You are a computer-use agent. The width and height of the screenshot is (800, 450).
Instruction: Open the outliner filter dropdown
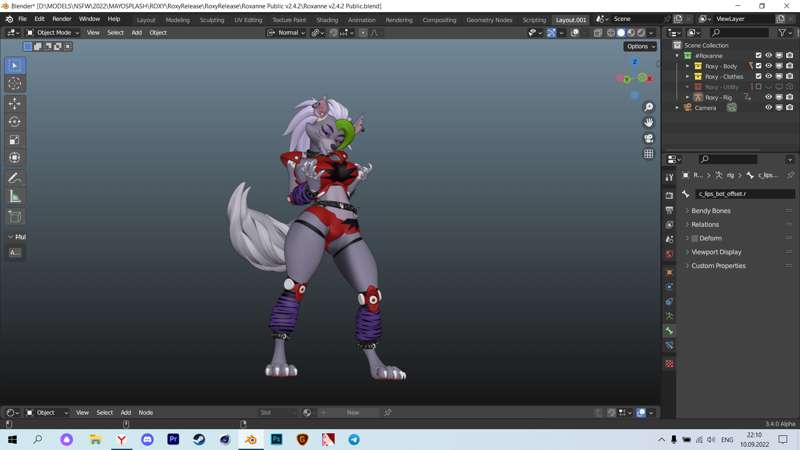[x=785, y=33]
